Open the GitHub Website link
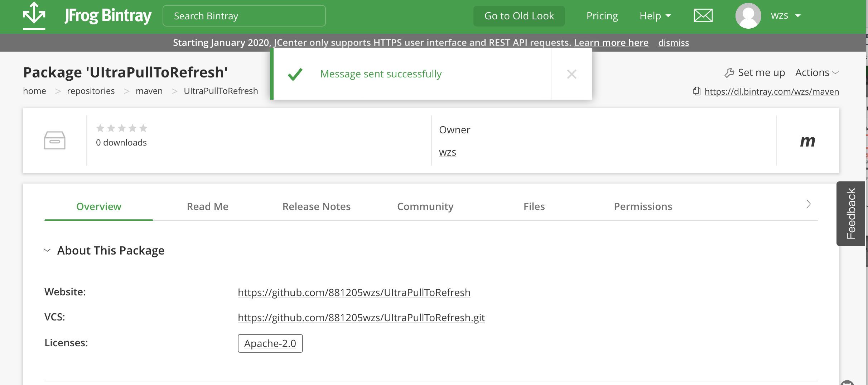868x385 pixels. [x=354, y=293]
